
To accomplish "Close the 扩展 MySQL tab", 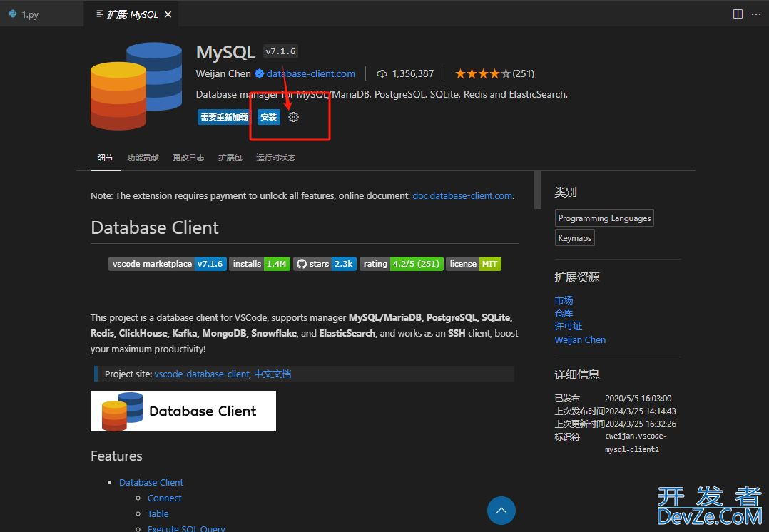I will [168, 14].
